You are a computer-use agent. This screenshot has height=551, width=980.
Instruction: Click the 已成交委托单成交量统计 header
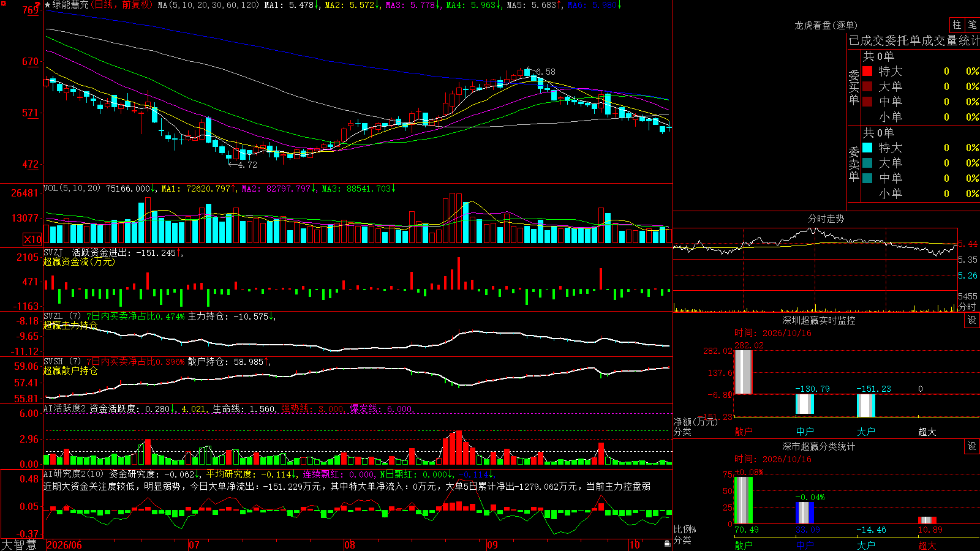(x=914, y=40)
